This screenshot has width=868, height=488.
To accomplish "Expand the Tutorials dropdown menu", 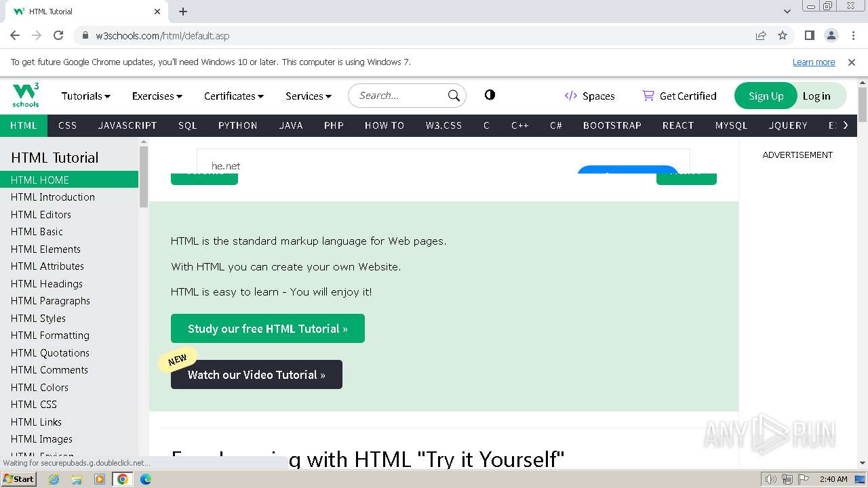I will (86, 96).
